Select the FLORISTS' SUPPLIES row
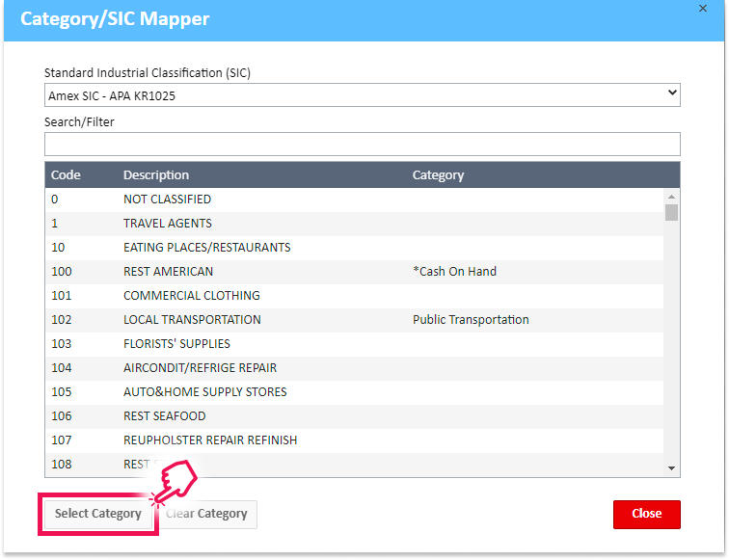729x560 pixels. (176, 344)
